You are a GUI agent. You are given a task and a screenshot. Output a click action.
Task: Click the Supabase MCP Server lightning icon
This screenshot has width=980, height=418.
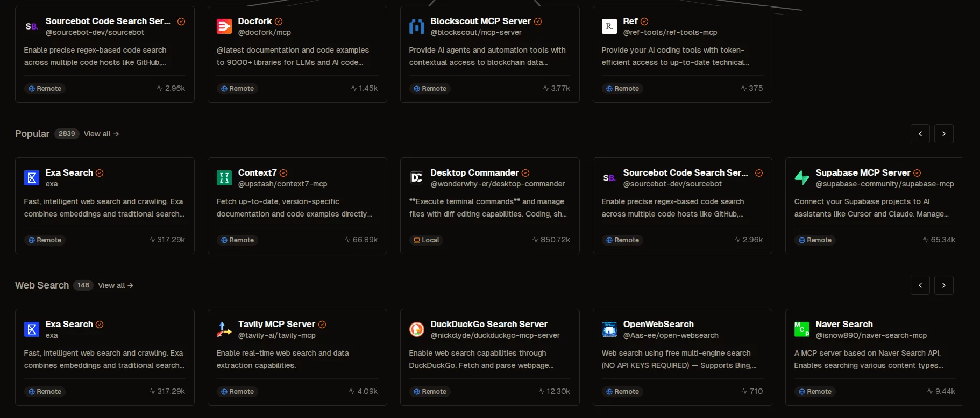pyautogui.click(x=802, y=178)
